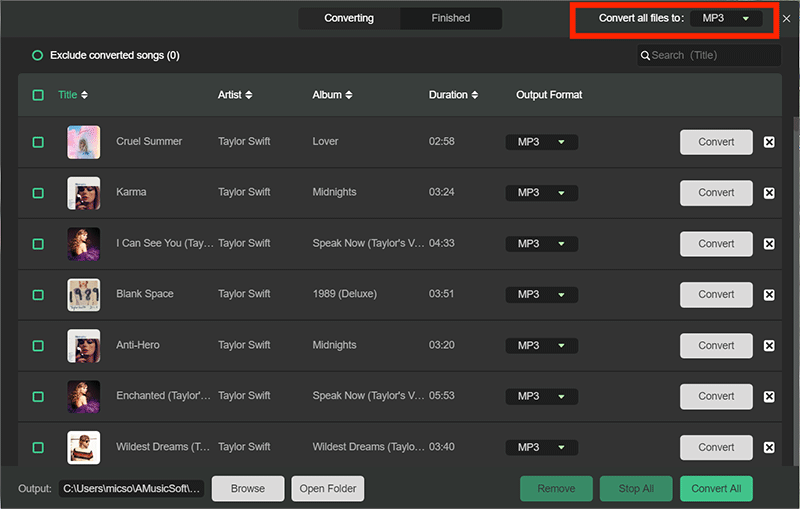Check the Enchanted song checkbox
The width and height of the screenshot is (800, 509).
click(x=38, y=396)
